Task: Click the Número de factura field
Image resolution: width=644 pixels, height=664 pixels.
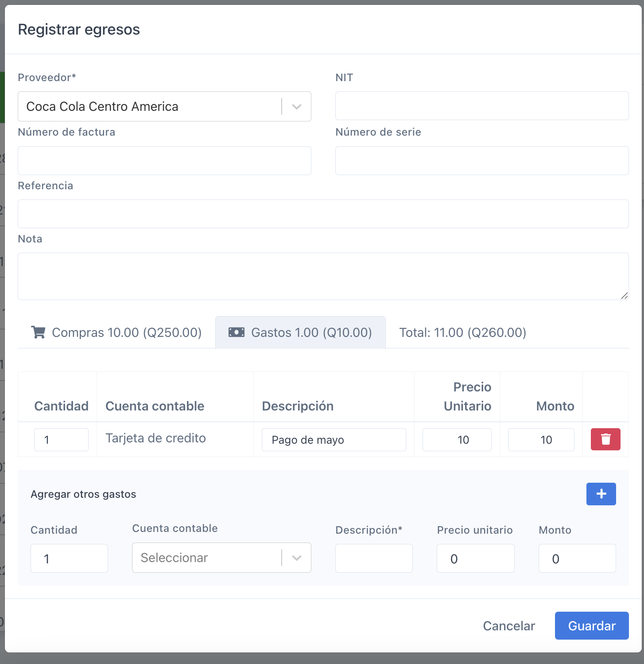Action: (x=164, y=160)
